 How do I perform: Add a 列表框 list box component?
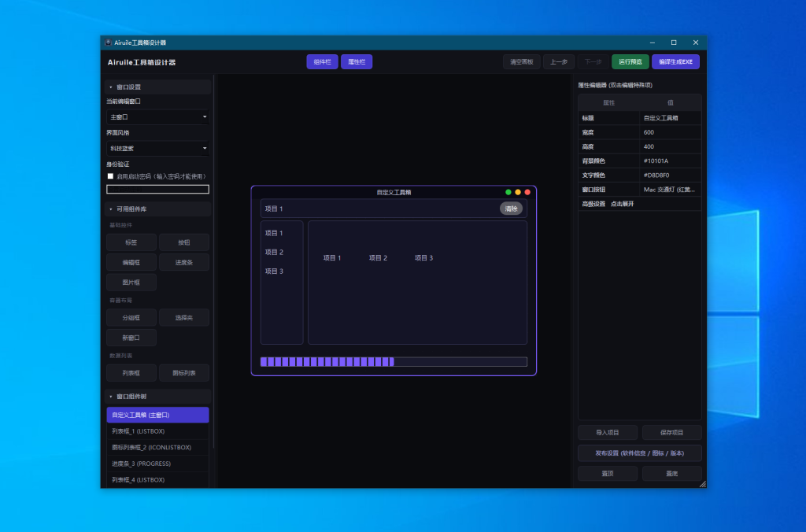point(131,373)
